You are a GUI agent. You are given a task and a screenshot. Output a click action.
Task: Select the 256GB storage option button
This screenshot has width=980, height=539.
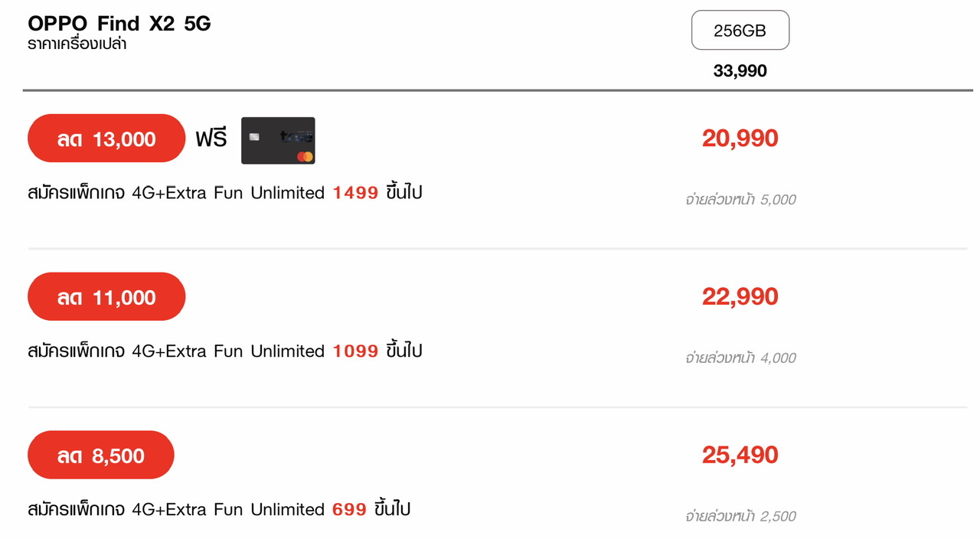tap(740, 31)
